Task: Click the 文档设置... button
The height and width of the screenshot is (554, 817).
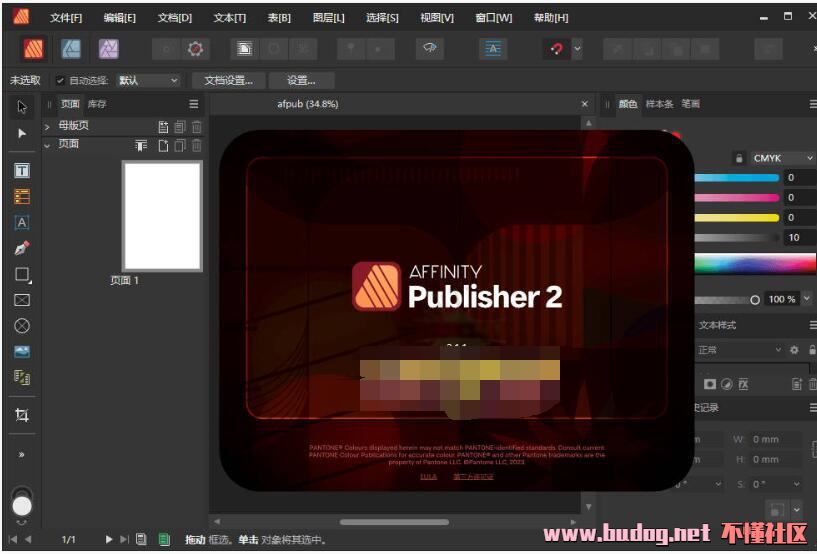Action: coord(228,80)
